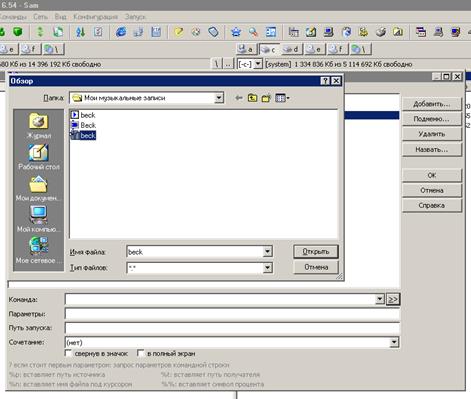The image size is (471, 399).
Task: Enable the свернув в значок checkbox
Action: [x=68, y=353]
